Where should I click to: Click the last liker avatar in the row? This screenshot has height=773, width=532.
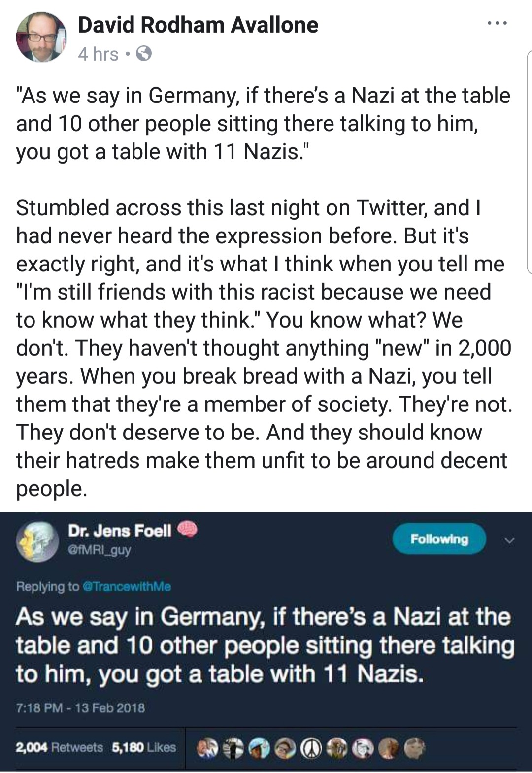coord(414,748)
